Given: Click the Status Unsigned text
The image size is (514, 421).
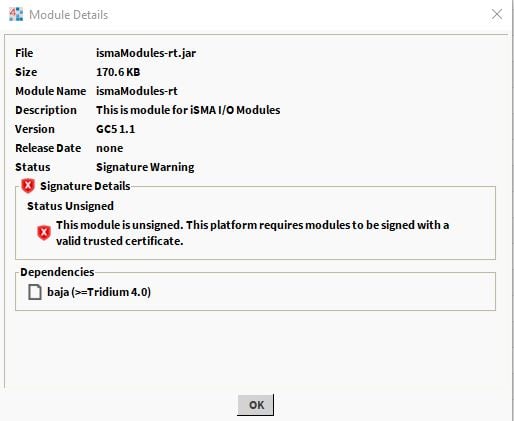Looking at the screenshot, I should tap(70, 206).
